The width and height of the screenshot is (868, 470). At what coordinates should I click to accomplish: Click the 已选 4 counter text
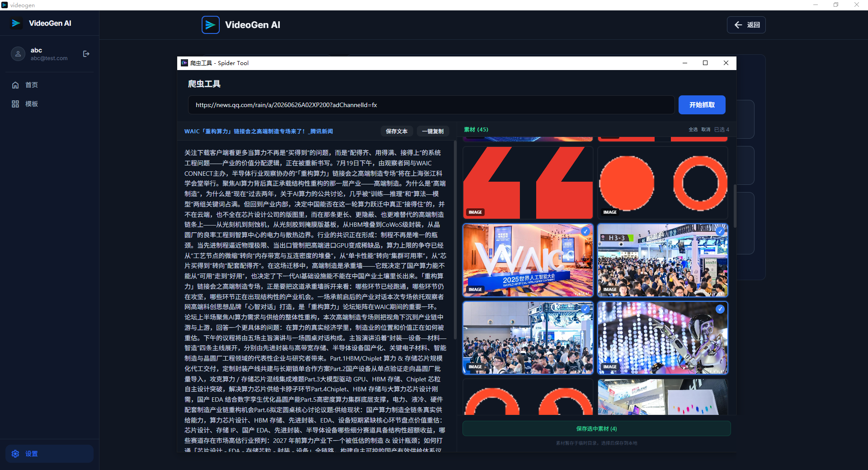722,130
